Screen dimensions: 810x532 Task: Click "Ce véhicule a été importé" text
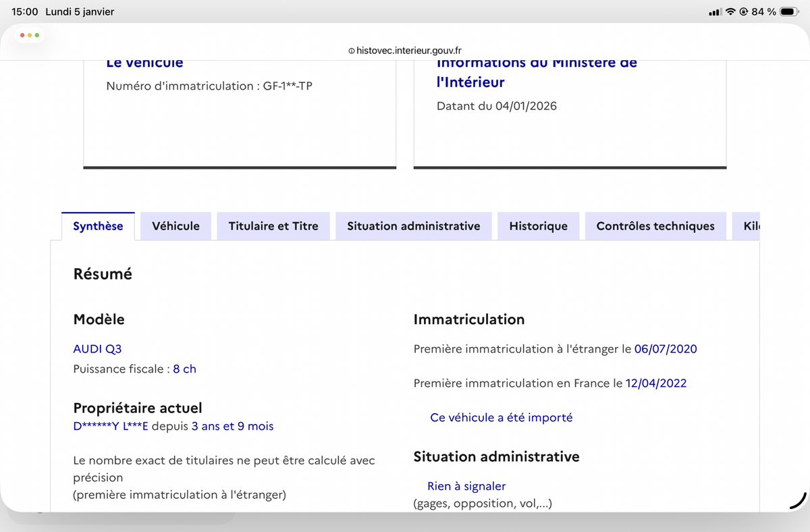click(501, 417)
